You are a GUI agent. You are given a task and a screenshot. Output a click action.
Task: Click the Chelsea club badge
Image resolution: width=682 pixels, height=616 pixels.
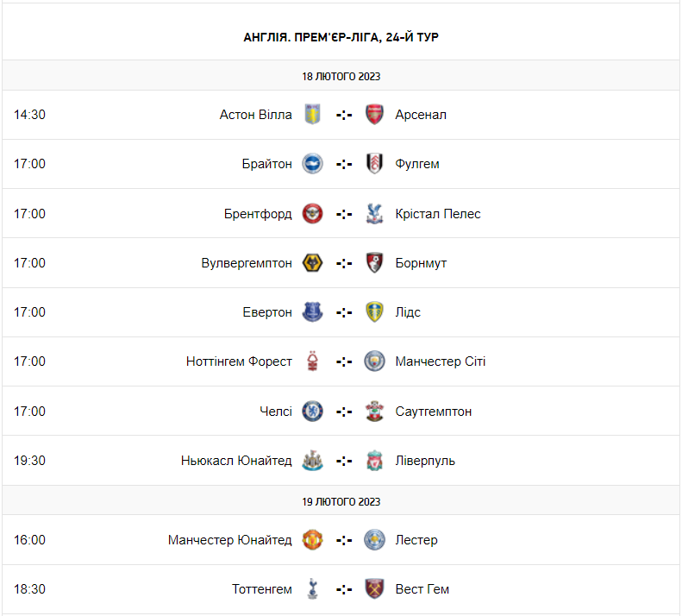pyautogui.click(x=312, y=412)
